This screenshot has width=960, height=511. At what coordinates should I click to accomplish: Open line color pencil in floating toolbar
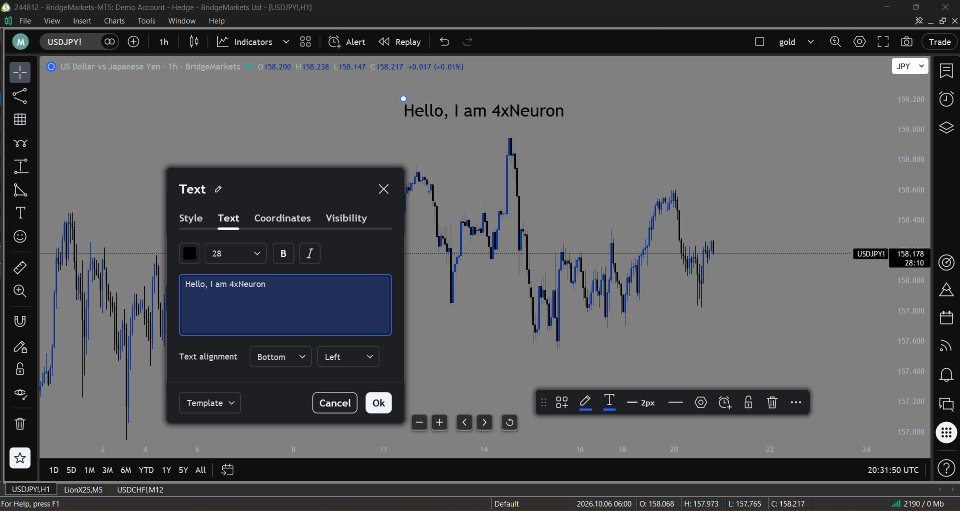pyautogui.click(x=585, y=402)
